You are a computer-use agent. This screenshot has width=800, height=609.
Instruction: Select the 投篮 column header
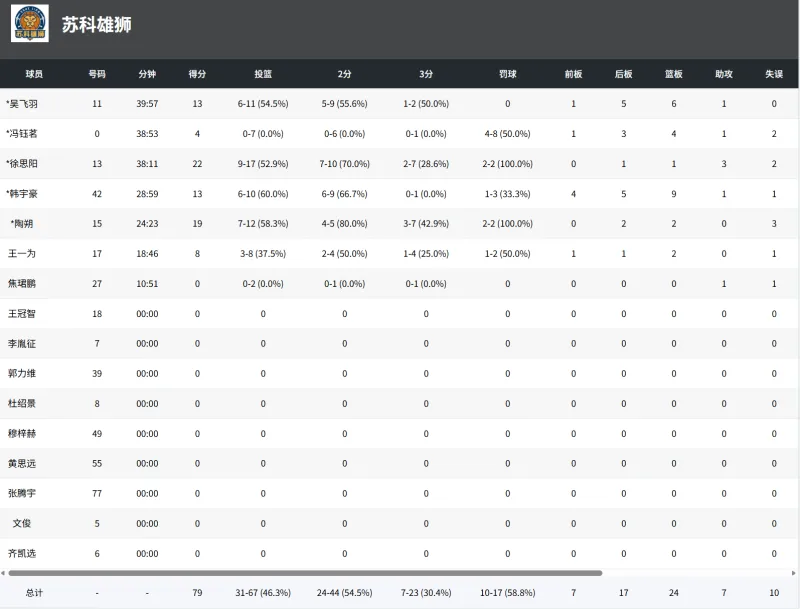click(x=263, y=74)
